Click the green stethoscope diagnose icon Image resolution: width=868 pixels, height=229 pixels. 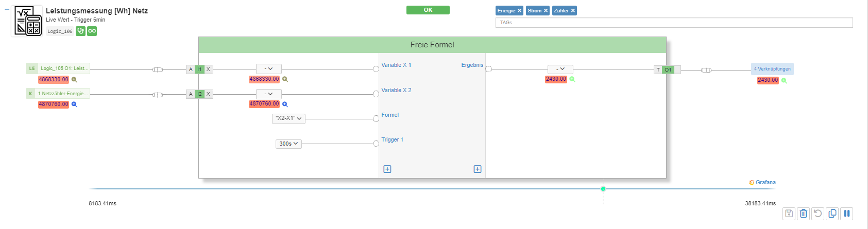[x=80, y=31]
